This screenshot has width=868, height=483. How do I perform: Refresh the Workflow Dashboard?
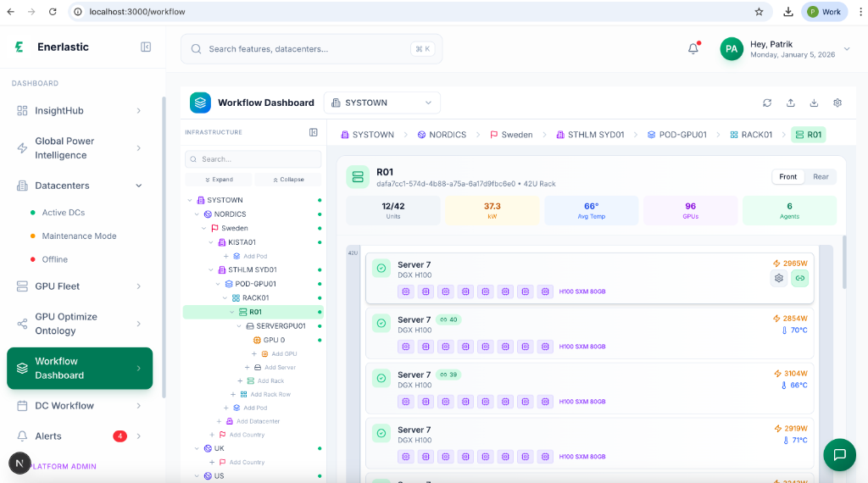[767, 103]
